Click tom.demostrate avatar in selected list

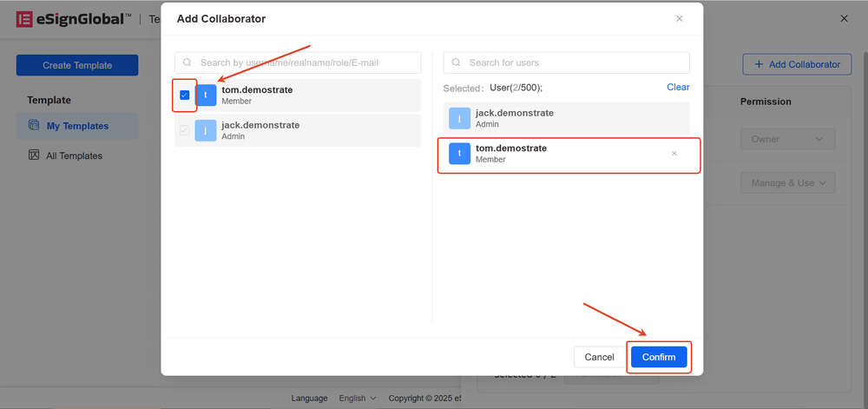[459, 154]
